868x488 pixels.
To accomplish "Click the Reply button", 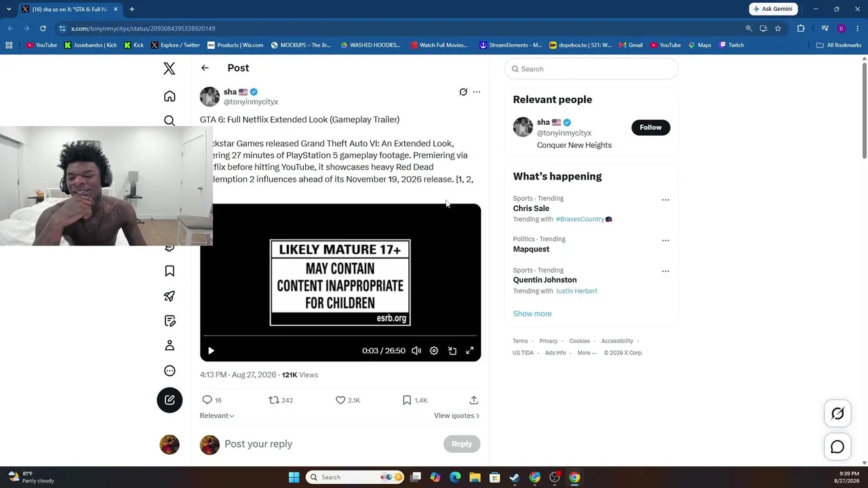I will (462, 444).
